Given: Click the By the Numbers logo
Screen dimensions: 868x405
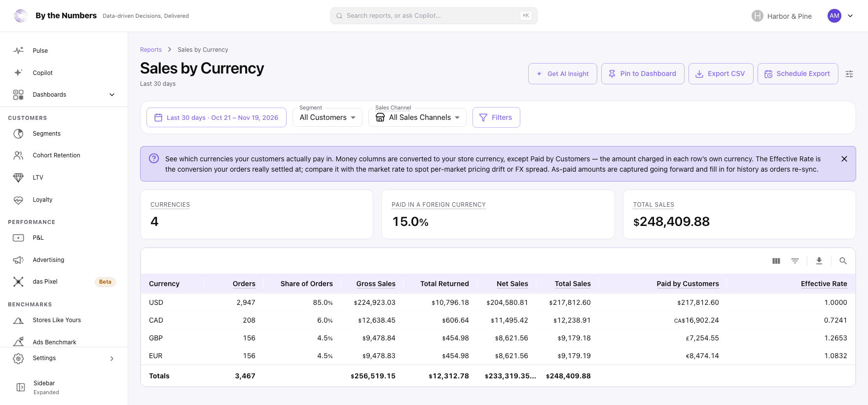Looking at the screenshot, I should tap(21, 16).
